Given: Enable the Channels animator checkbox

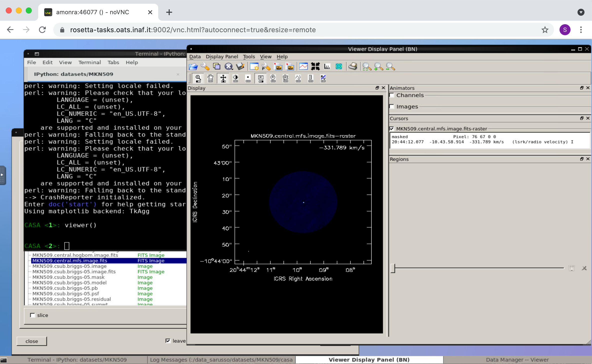Looking at the screenshot, I should click(392, 95).
